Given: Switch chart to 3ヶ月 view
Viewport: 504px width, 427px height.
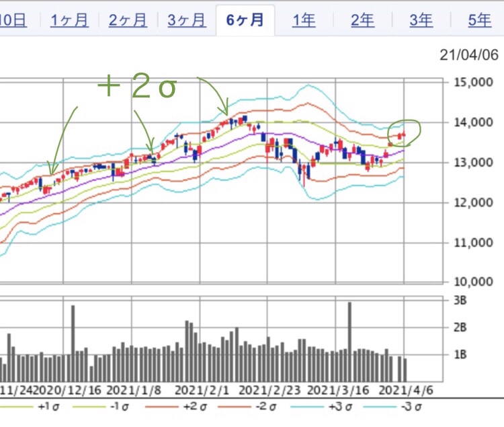Looking at the screenshot, I should (186, 20).
